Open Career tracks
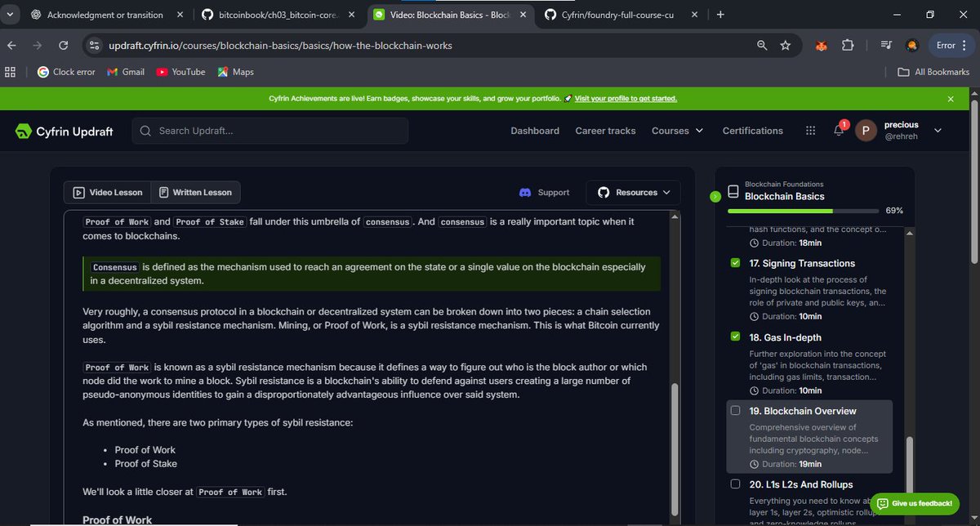980x526 pixels. coord(605,131)
